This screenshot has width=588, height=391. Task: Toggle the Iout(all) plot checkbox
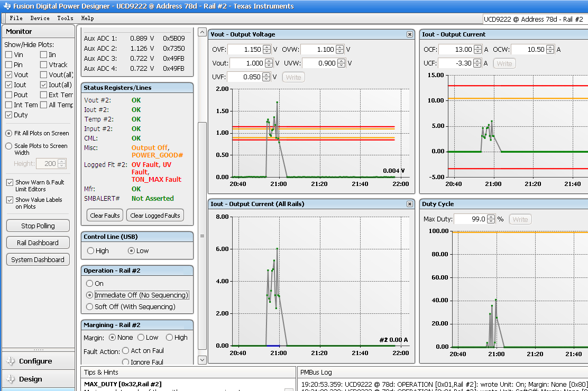(43, 85)
